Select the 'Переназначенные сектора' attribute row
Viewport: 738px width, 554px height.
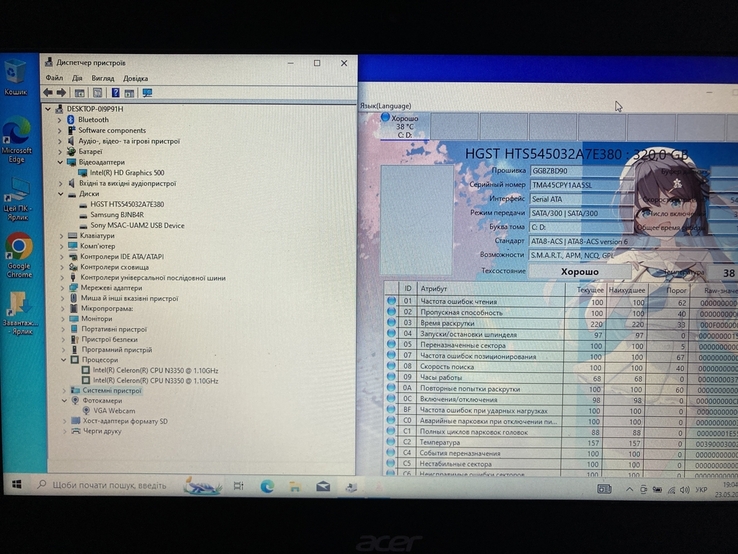pyautogui.click(x=561, y=345)
